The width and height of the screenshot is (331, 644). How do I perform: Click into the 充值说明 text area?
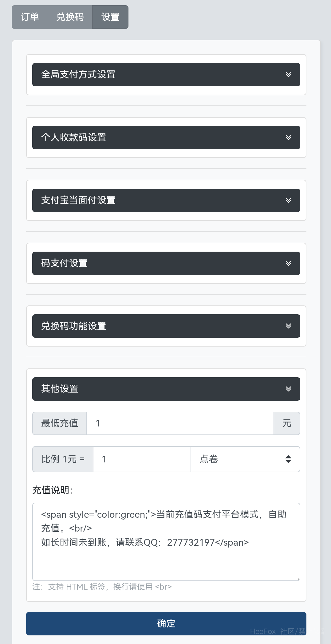pos(166,541)
